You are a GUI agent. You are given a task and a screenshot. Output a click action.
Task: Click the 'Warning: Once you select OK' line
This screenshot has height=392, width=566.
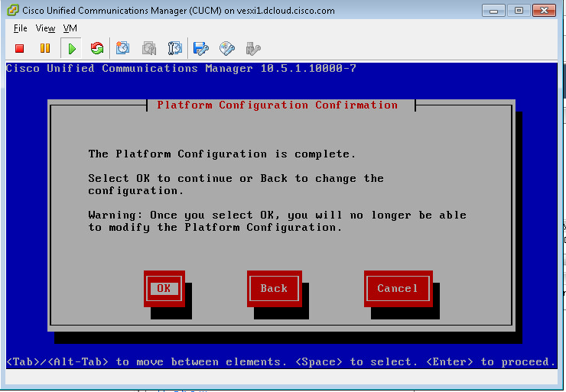tap(277, 215)
